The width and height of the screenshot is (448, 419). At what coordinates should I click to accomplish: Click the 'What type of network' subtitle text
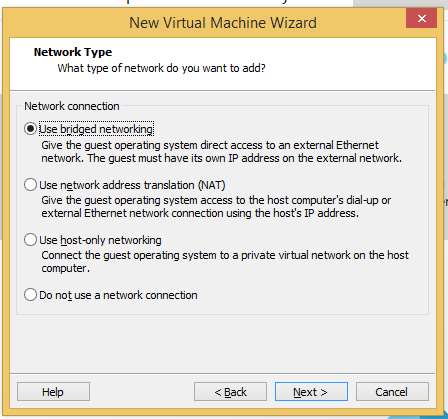[162, 68]
